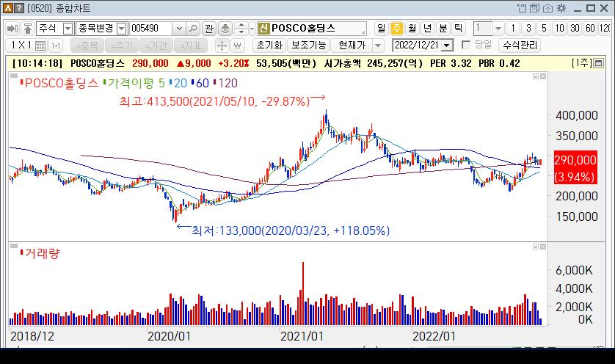Click the POSCO홀딩스 stock name field

(x=312, y=28)
